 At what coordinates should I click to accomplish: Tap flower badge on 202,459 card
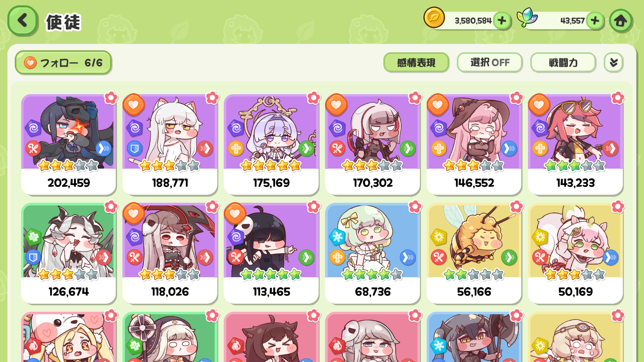pyautogui.click(x=111, y=98)
